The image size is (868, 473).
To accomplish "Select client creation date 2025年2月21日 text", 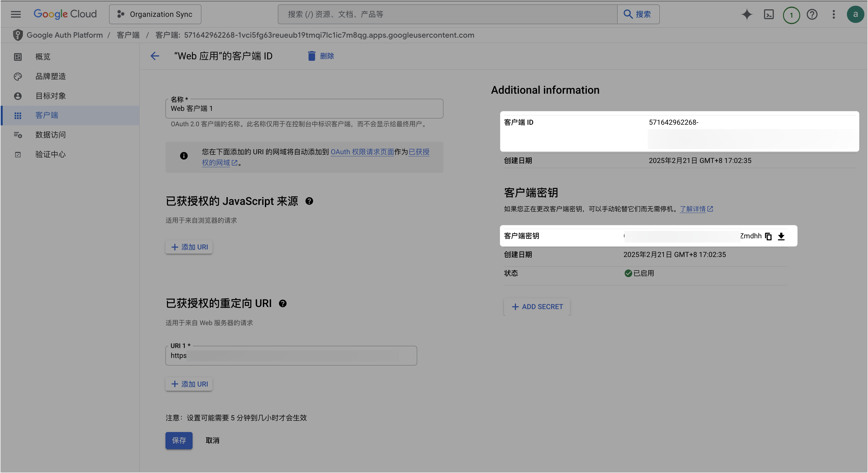I will point(700,160).
